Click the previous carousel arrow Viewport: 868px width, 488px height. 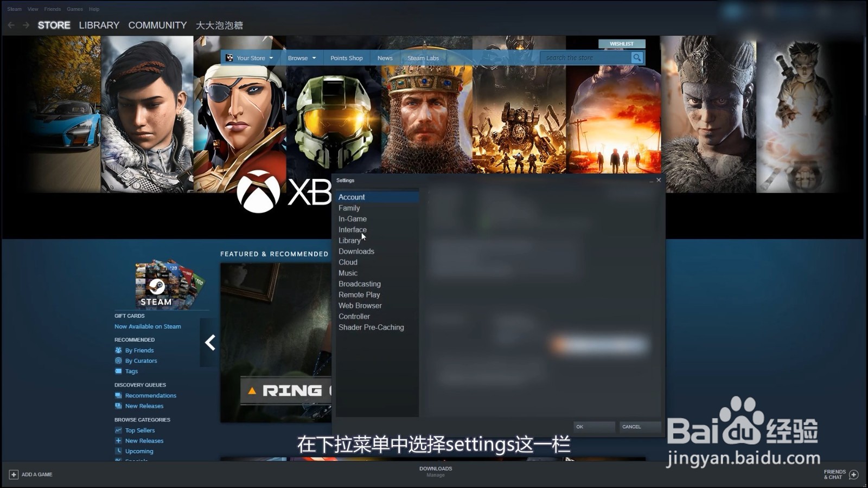[210, 343]
